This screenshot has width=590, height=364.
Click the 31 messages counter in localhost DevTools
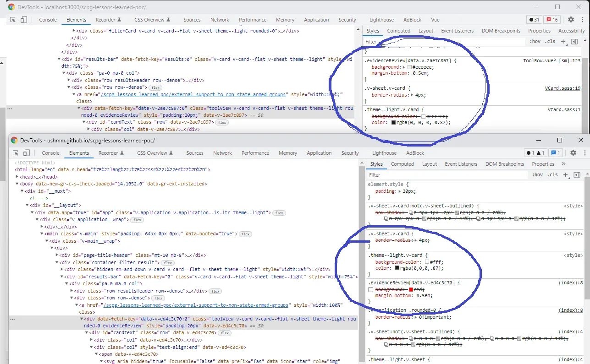534,20
